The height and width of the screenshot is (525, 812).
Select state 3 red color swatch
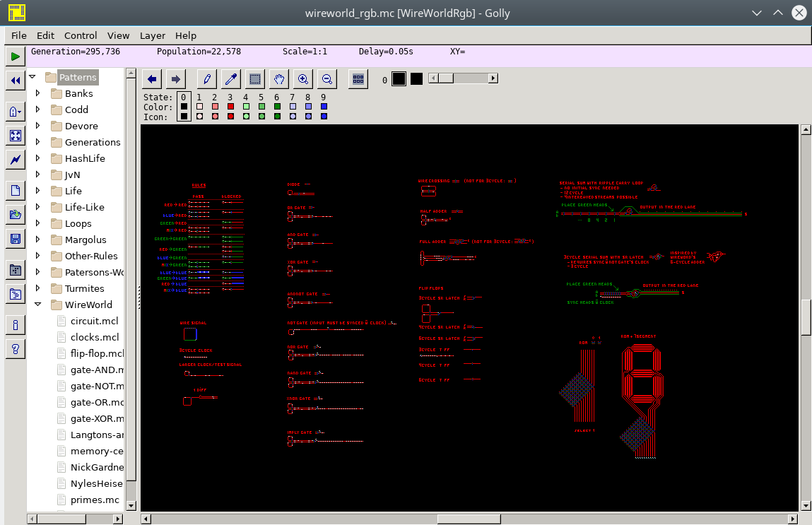click(230, 107)
